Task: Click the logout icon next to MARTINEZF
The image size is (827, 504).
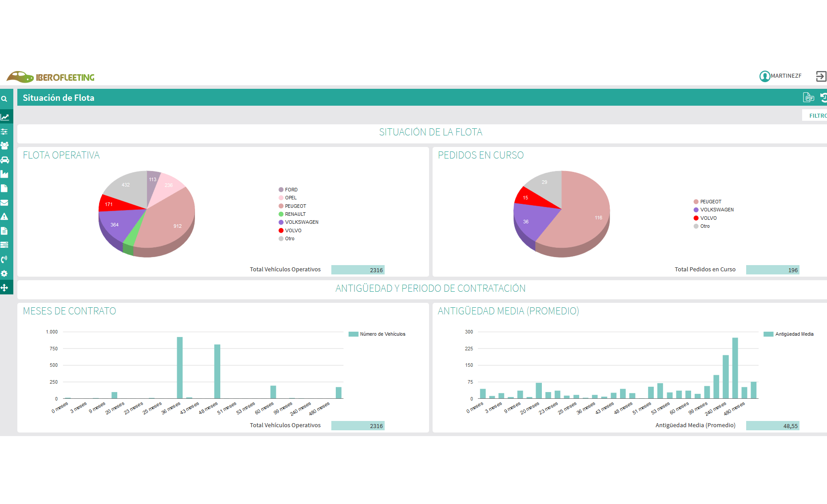Action: [x=821, y=76]
